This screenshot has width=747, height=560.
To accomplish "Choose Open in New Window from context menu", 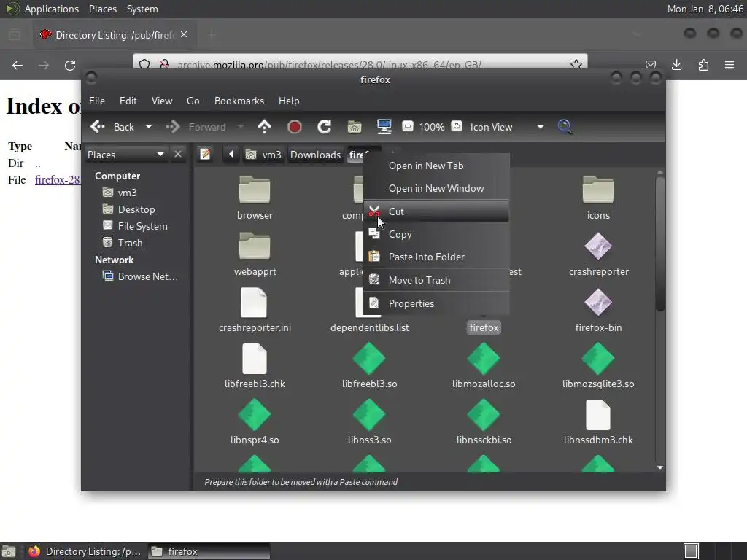I will tap(436, 188).
